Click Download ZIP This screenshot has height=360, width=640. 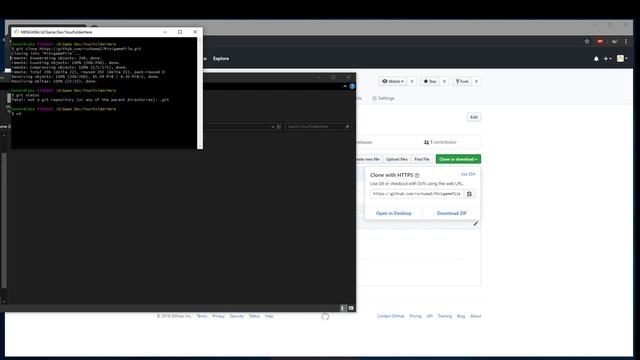[451, 213]
